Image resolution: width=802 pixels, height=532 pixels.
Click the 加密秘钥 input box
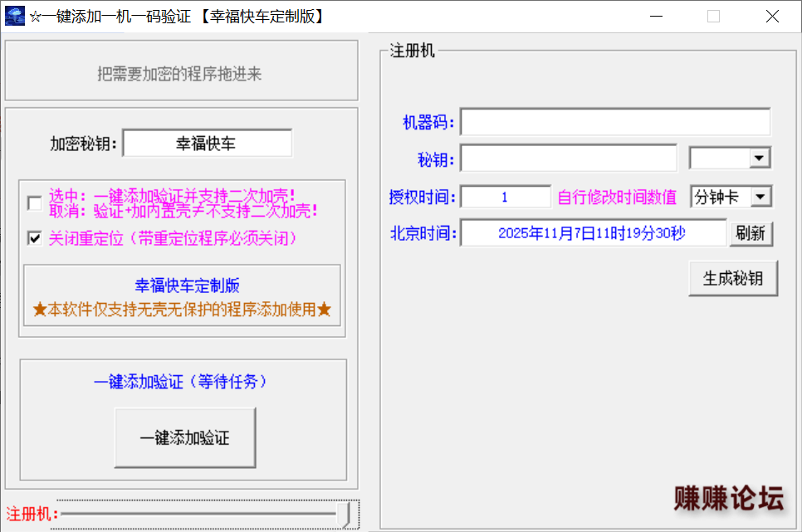click(x=207, y=144)
